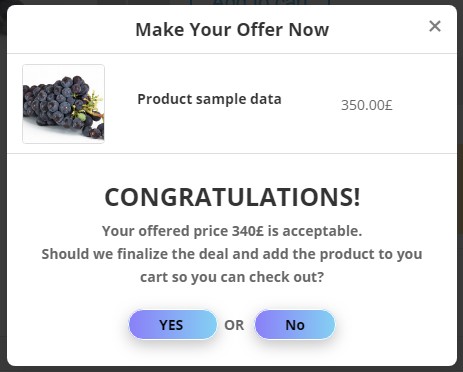Click the divider line under the modal title
Image resolution: width=463 pixels, height=372 pixels.
(x=232, y=53)
